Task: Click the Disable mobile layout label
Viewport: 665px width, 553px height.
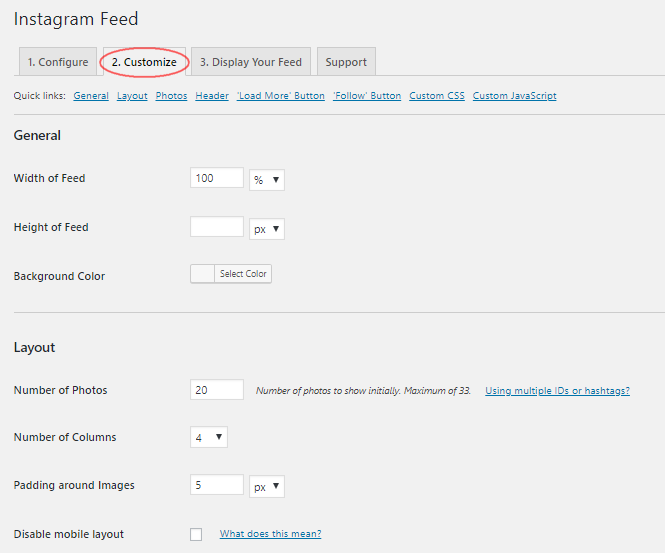Action: point(69,534)
